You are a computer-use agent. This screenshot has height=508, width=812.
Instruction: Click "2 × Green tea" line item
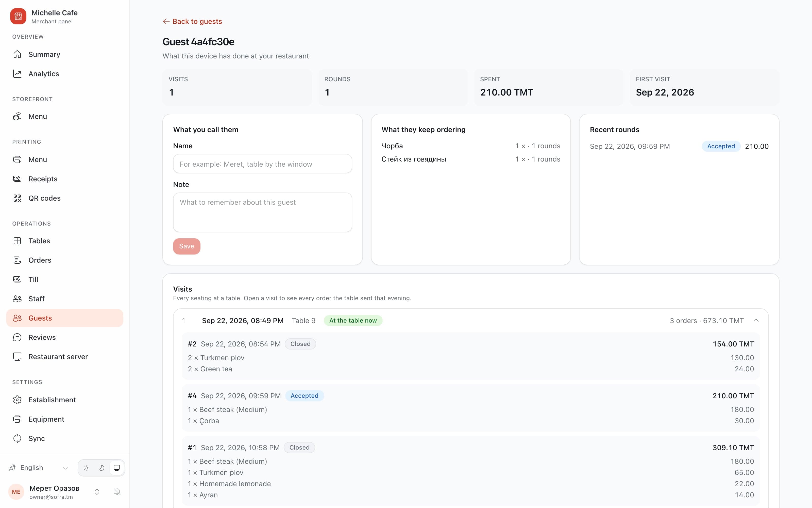(x=210, y=369)
